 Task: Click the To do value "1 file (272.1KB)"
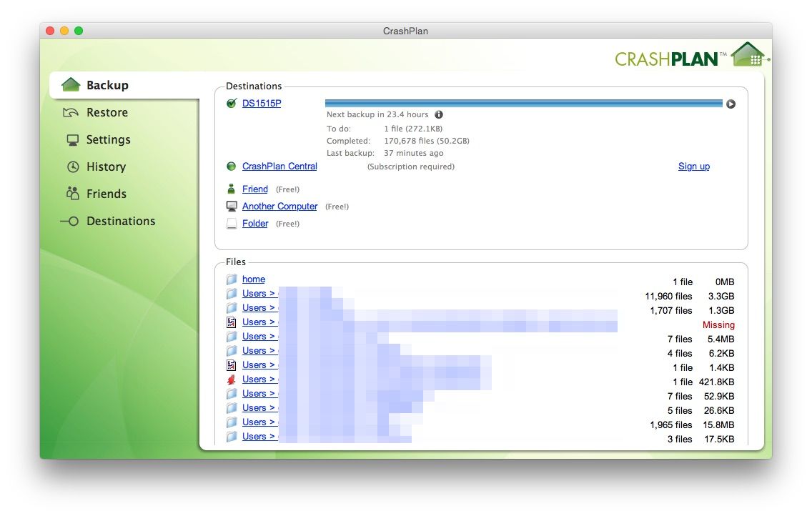click(413, 129)
